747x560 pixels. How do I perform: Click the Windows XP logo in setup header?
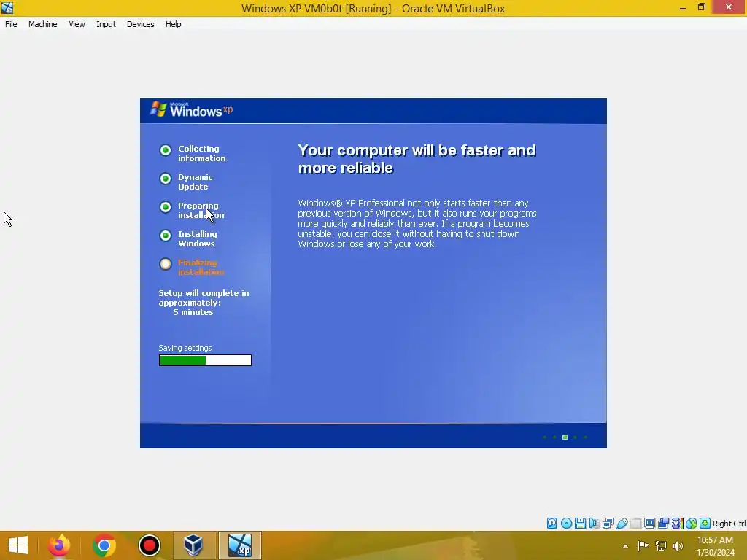point(192,109)
